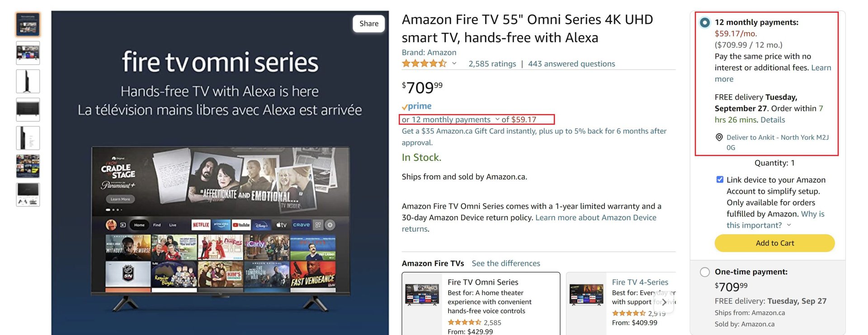This screenshot has width=868, height=335.
Task: Expand the star rating breakdown chevron
Action: pyautogui.click(x=454, y=64)
